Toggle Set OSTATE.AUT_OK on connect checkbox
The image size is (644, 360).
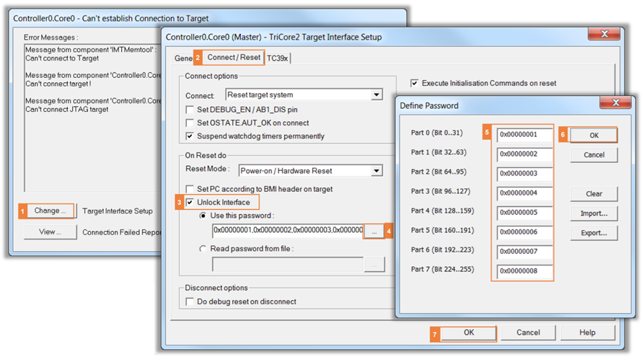click(190, 123)
